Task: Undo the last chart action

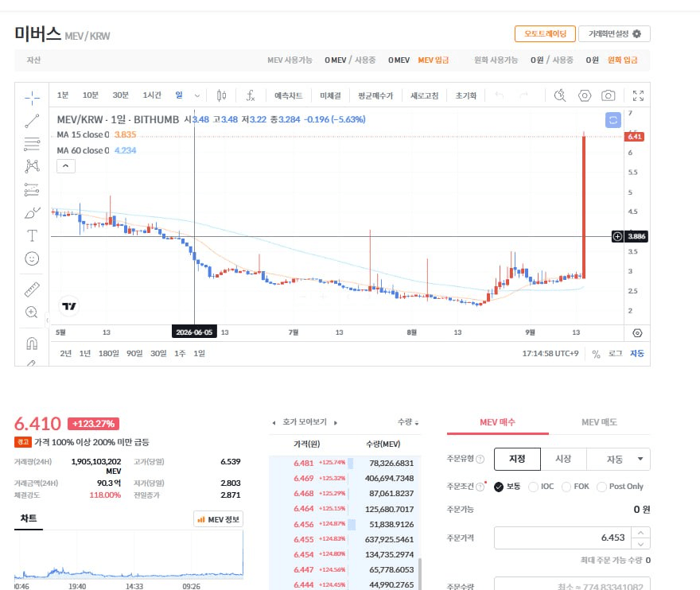Action: pos(500,95)
